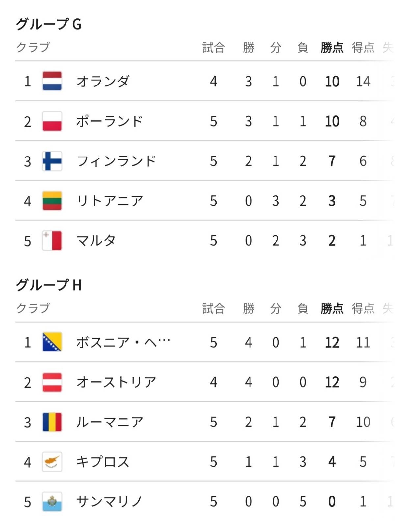Click the Romania flag icon
The width and height of the screenshot is (395, 532).
tap(52, 422)
